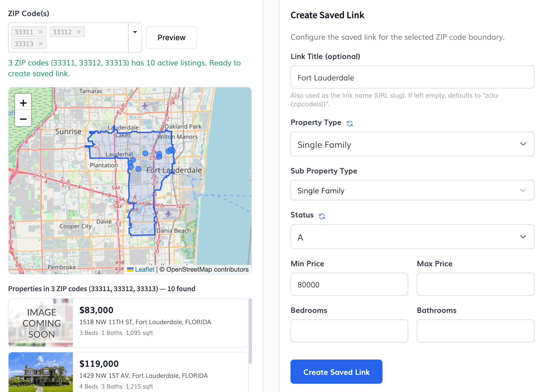Refresh the Property Type options
543x392 pixels.
click(x=350, y=123)
